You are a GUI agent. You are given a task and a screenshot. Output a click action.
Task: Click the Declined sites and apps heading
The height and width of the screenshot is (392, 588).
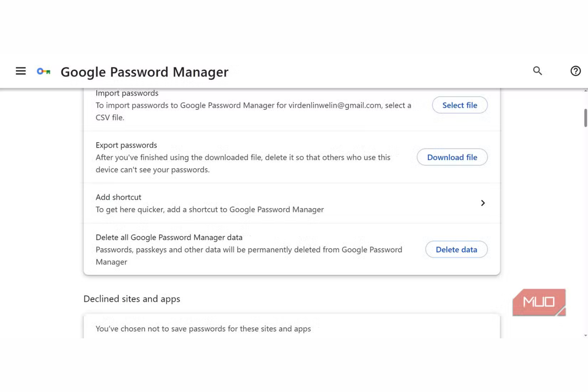coord(132,299)
